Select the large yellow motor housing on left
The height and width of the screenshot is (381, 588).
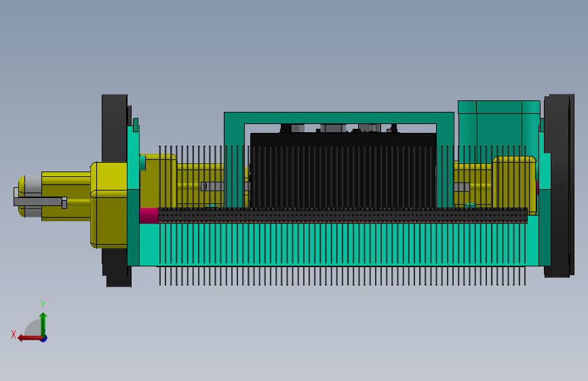[x=109, y=205]
